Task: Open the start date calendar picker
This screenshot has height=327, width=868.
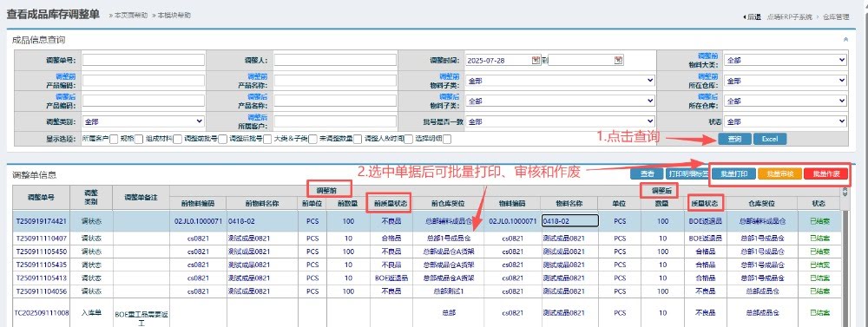Action: pyautogui.click(x=536, y=60)
